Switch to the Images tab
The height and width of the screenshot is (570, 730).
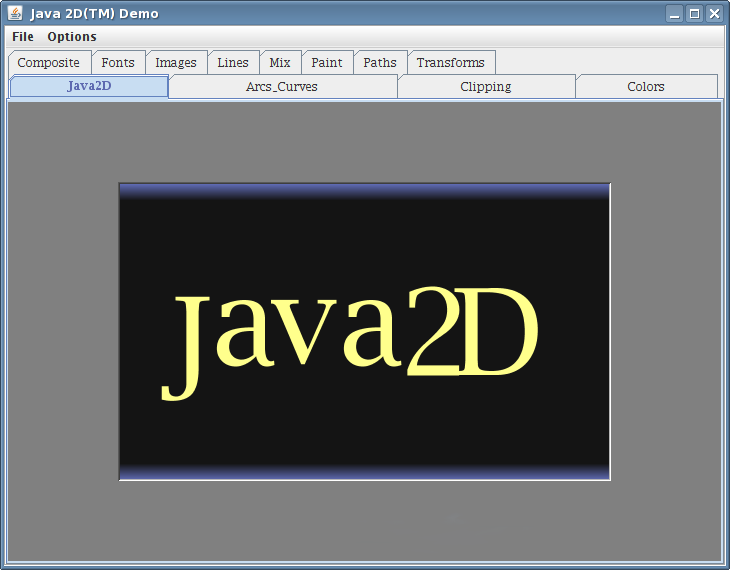(x=176, y=62)
